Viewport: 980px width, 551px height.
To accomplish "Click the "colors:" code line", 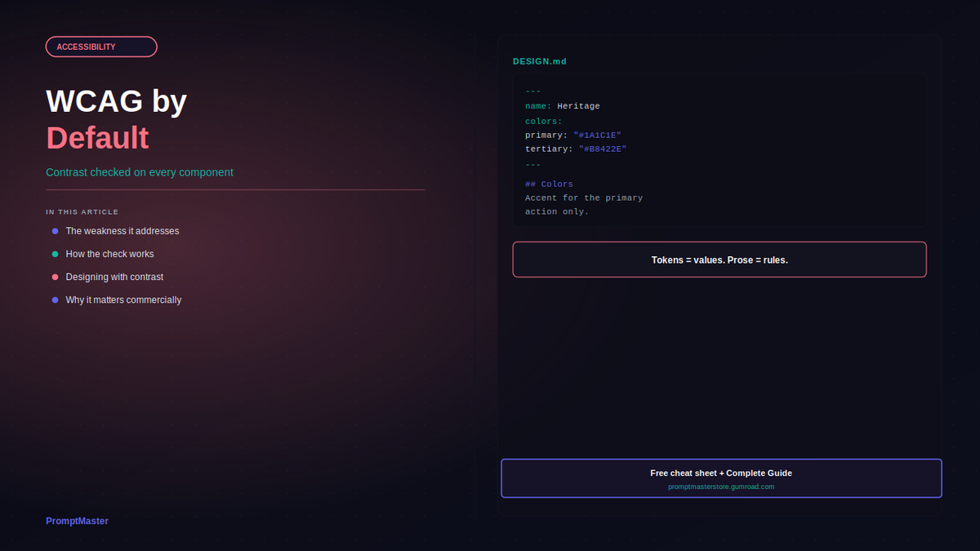I will point(544,121).
